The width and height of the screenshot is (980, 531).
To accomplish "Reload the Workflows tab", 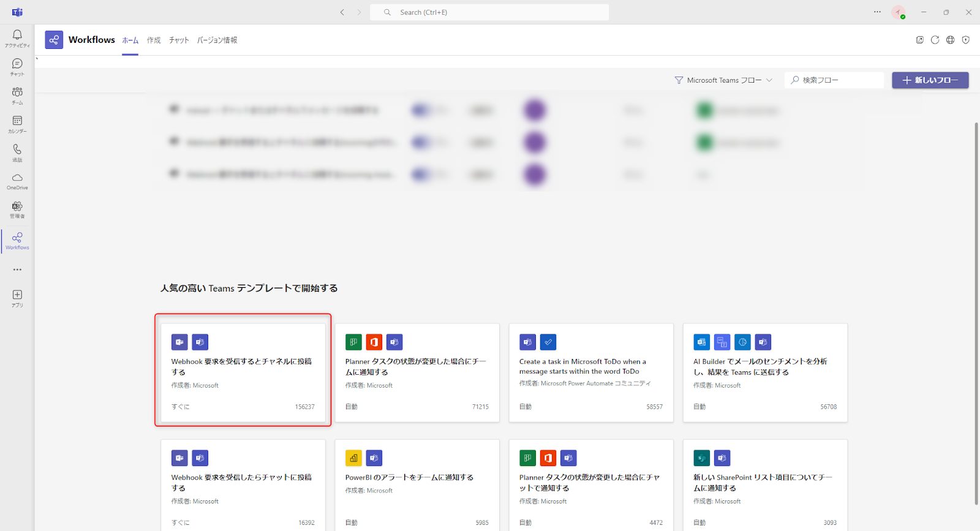I will point(935,40).
